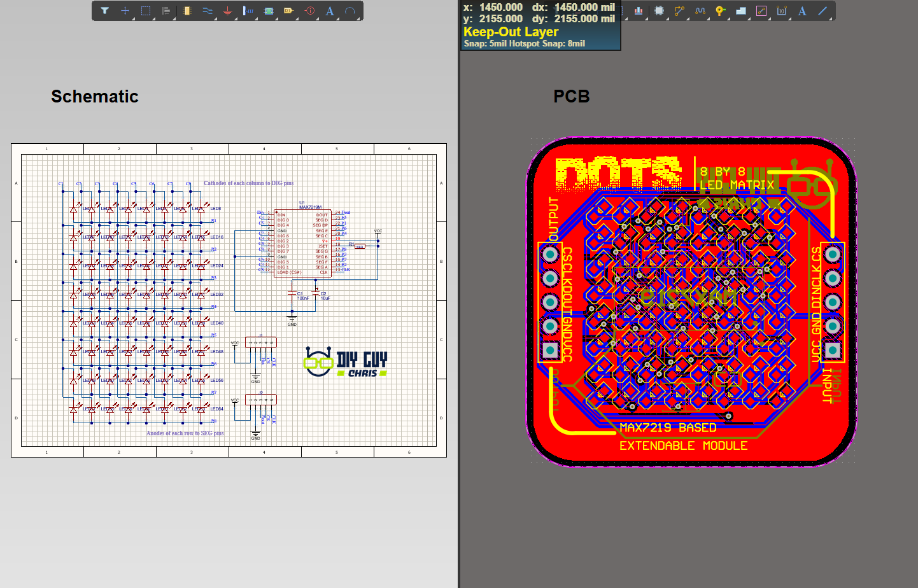Select the dimension measurement tool

[x=782, y=11]
